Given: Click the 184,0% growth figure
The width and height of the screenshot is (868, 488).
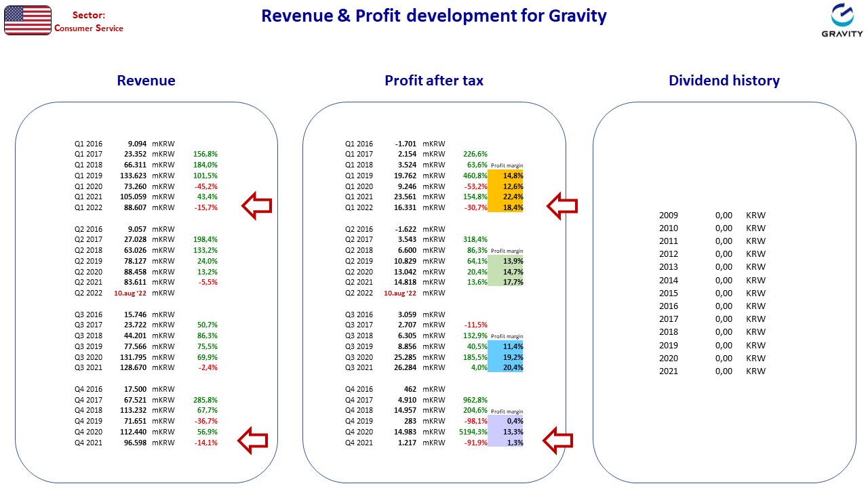Looking at the screenshot, I should click(x=205, y=165).
